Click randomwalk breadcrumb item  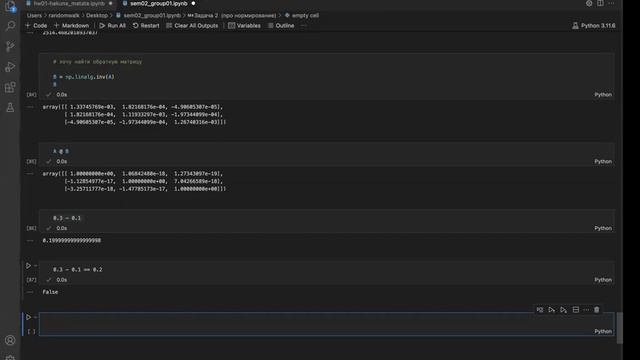point(64,16)
